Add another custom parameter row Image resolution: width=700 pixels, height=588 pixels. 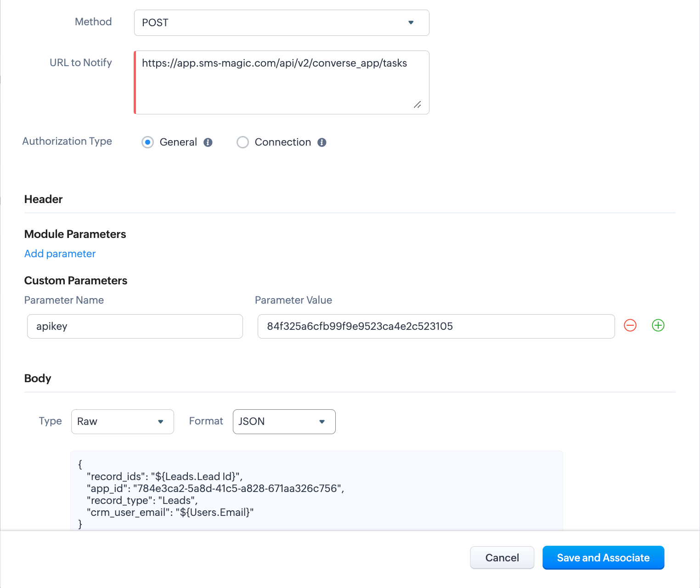(x=658, y=326)
